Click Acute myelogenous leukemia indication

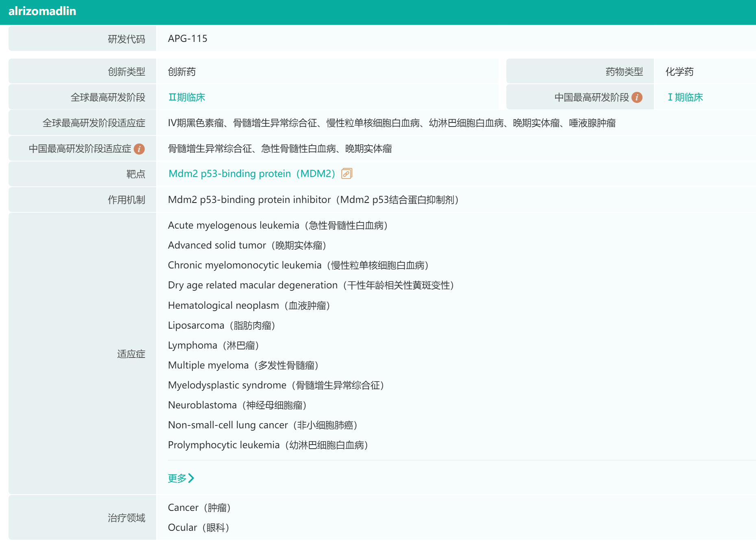277,225
